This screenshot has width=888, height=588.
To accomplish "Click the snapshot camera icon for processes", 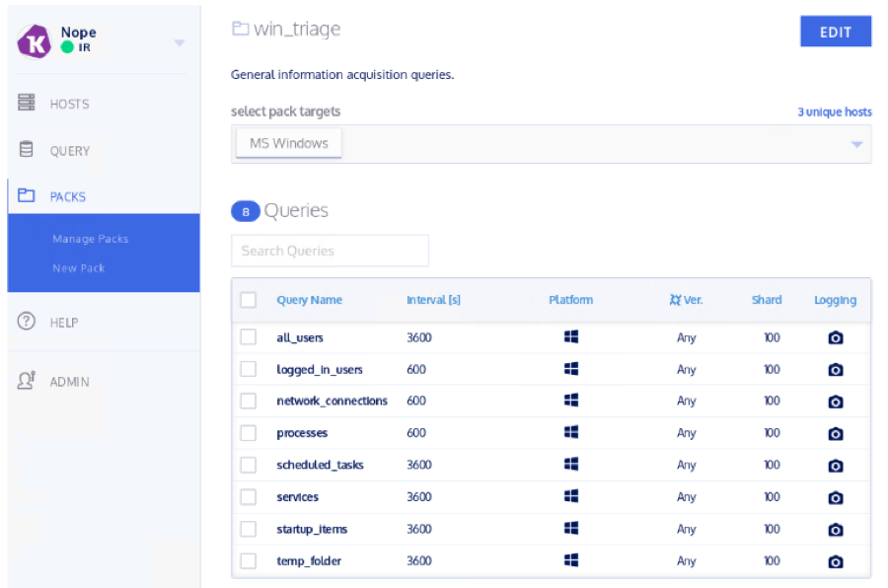I will pyautogui.click(x=836, y=433).
